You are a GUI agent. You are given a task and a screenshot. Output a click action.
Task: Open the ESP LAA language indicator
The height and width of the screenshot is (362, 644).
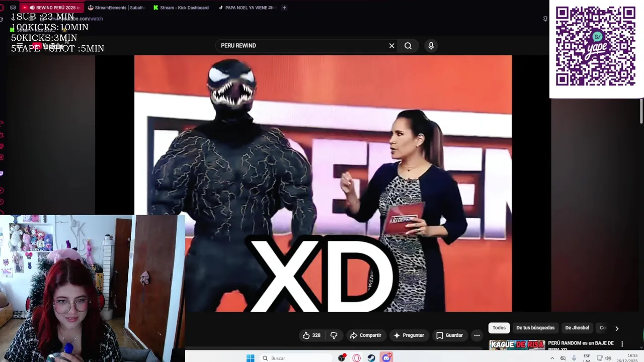tap(587, 358)
